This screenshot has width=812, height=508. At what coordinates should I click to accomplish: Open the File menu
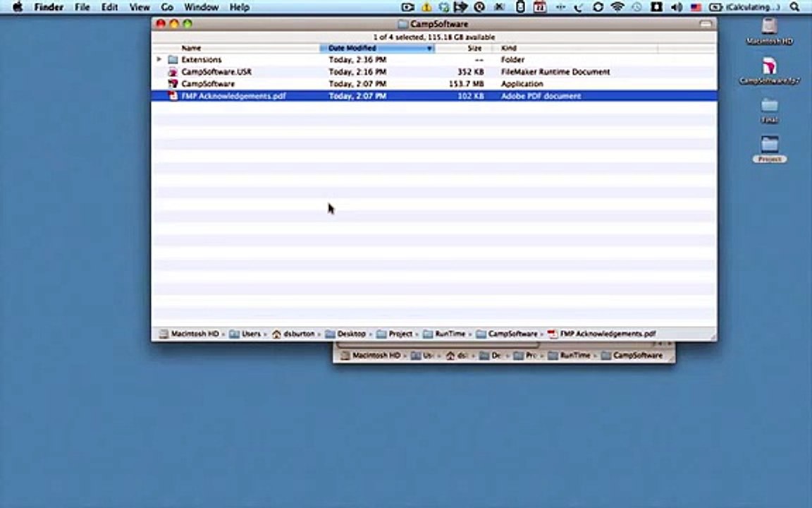[82, 7]
